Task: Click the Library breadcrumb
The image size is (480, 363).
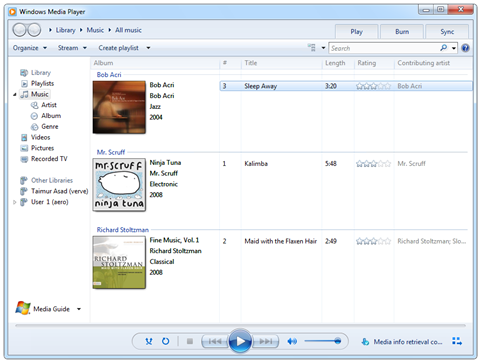Action: [x=65, y=30]
